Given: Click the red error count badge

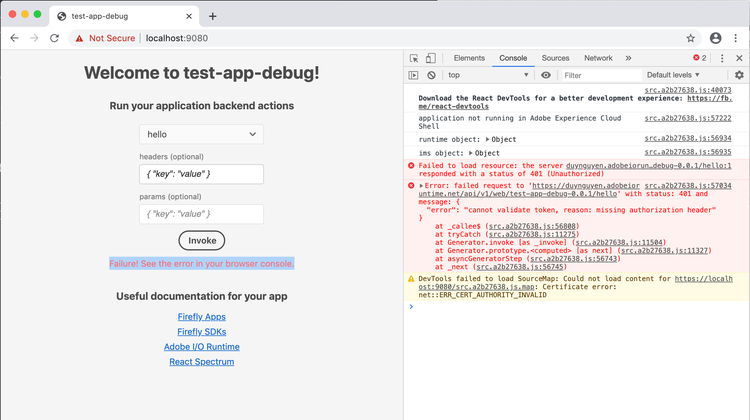Looking at the screenshot, I should point(700,59).
